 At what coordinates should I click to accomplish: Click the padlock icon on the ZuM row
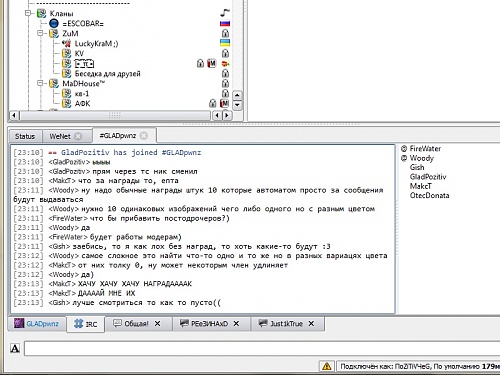[225, 33]
